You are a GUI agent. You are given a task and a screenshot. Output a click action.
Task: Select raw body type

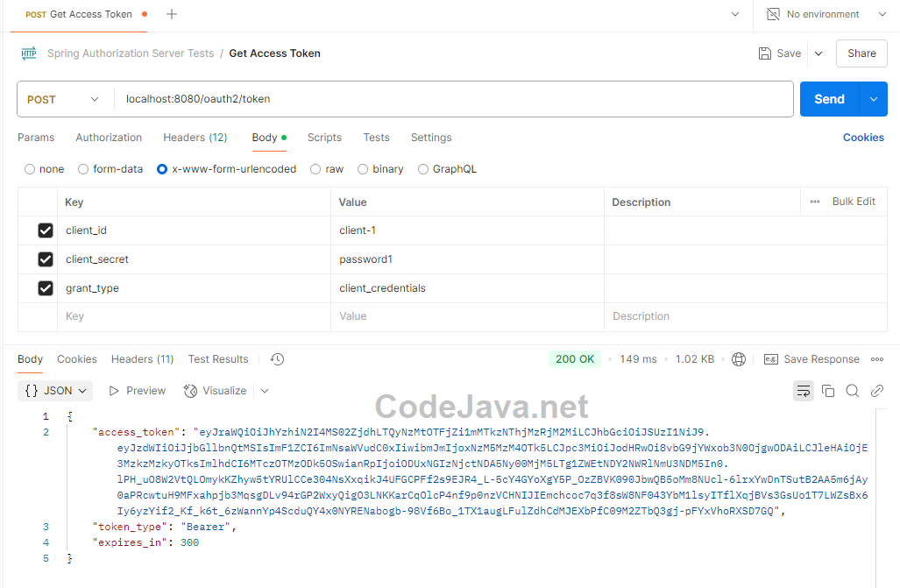pyautogui.click(x=315, y=169)
